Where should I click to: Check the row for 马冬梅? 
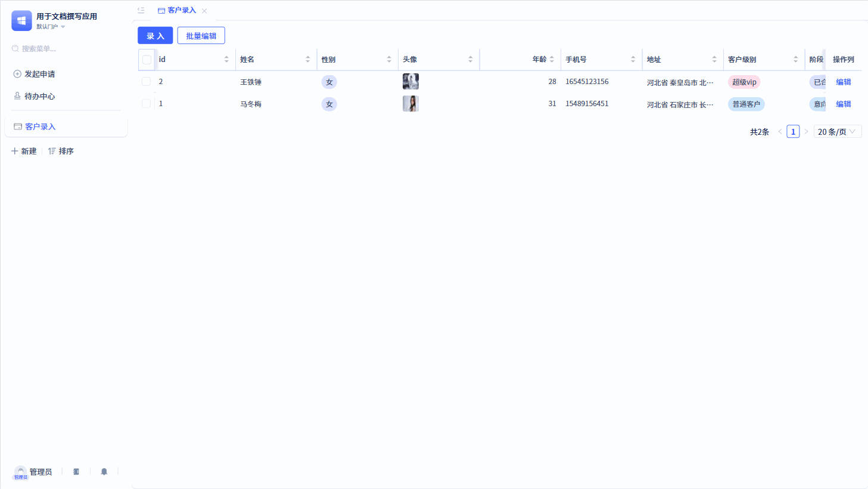146,104
